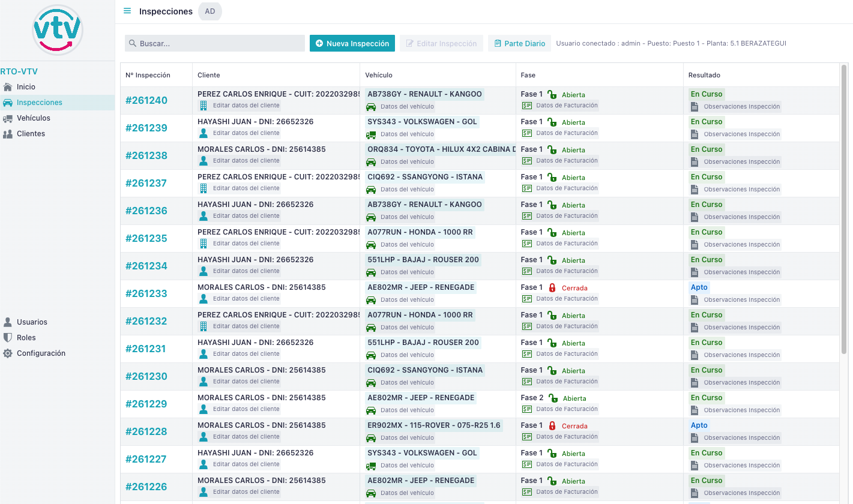
Task: Click the red closed lock icon on inspection #261233
Action: [x=552, y=288]
